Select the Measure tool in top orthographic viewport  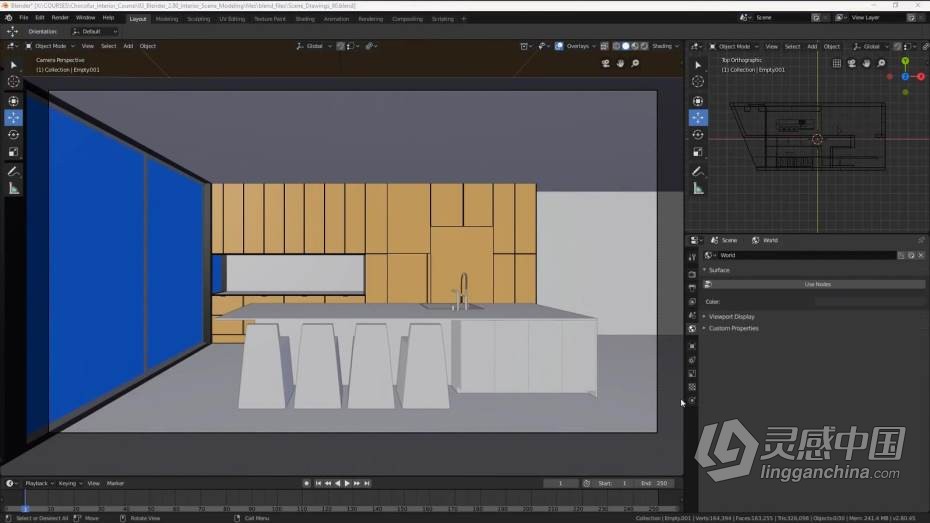click(x=698, y=189)
